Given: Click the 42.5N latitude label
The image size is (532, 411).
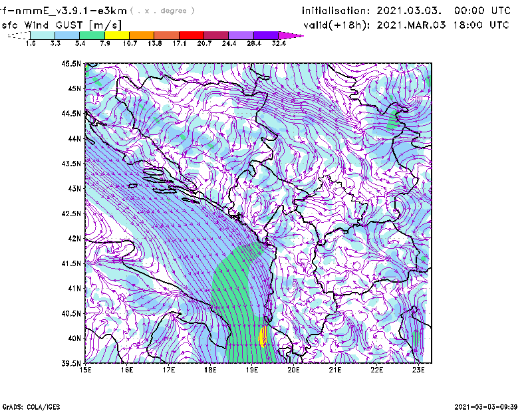Looking at the screenshot, I should (x=71, y=213).
